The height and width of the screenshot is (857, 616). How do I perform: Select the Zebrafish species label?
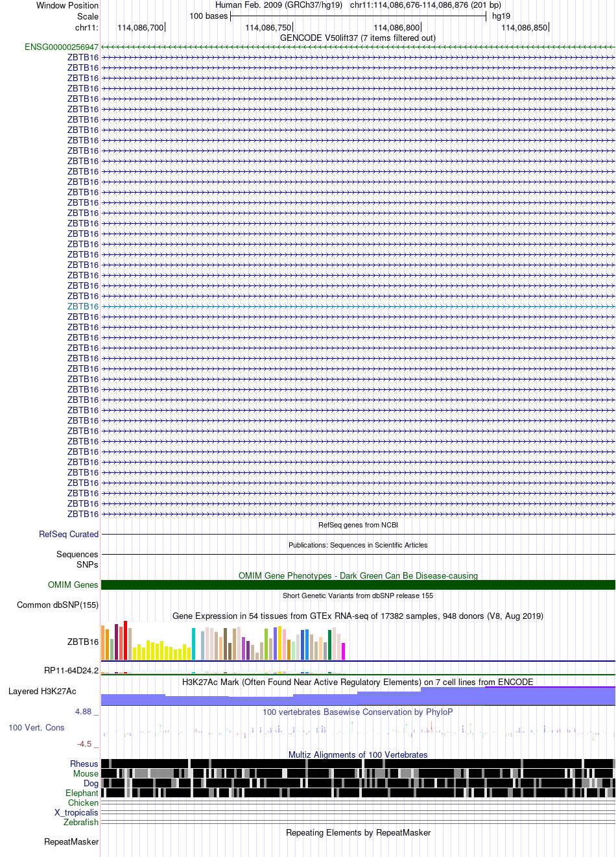point(81,822)
